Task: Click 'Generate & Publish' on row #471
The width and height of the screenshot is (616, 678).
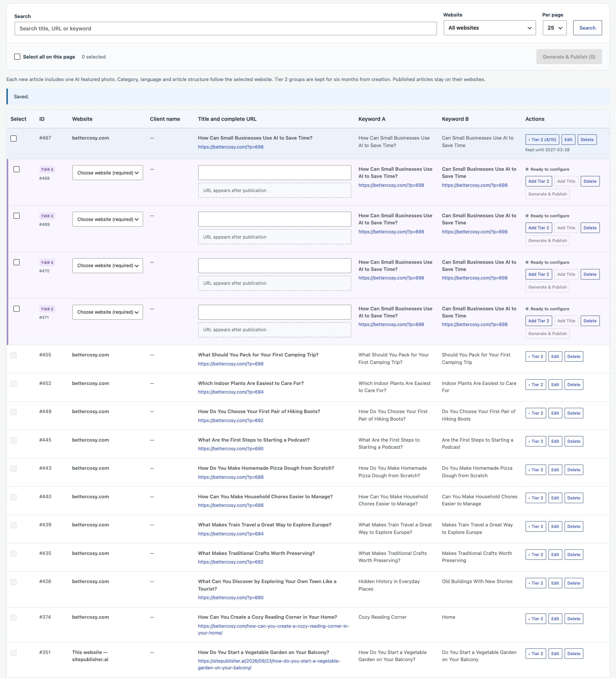Action: 548,334
